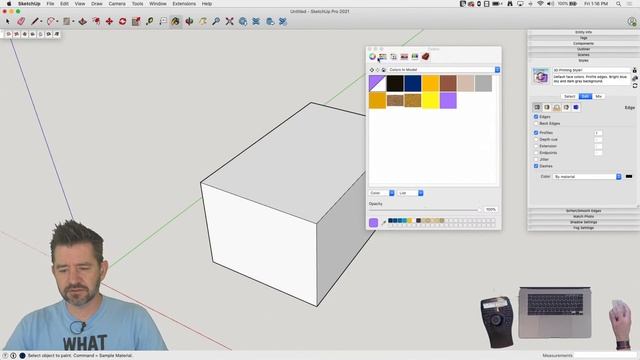Pick the dark blue material swatch
Image resolution: width=640 pixels, height=360 pixels.
coord(413,83)
